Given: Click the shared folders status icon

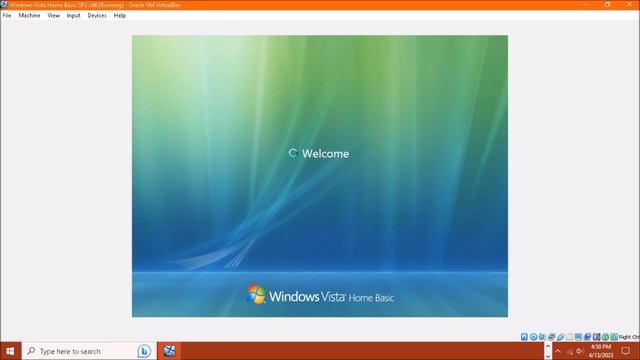Looking at the screenshot, I should [569, 337].
